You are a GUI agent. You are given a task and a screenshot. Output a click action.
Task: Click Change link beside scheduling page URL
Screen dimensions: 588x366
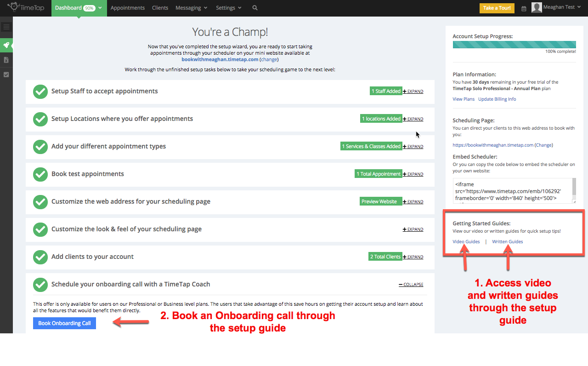[x=544, y=145]
